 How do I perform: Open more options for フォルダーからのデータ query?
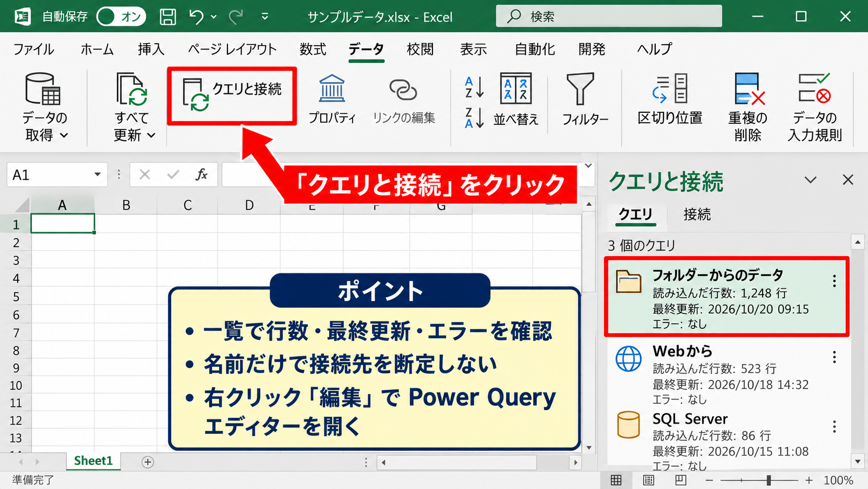(834, 281)
